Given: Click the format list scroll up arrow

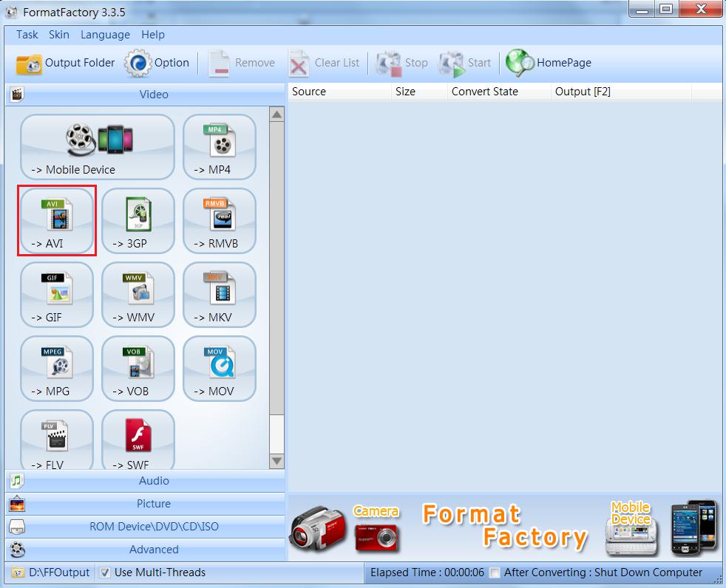Looking at the screenshot, I should (x=277, y=114).
